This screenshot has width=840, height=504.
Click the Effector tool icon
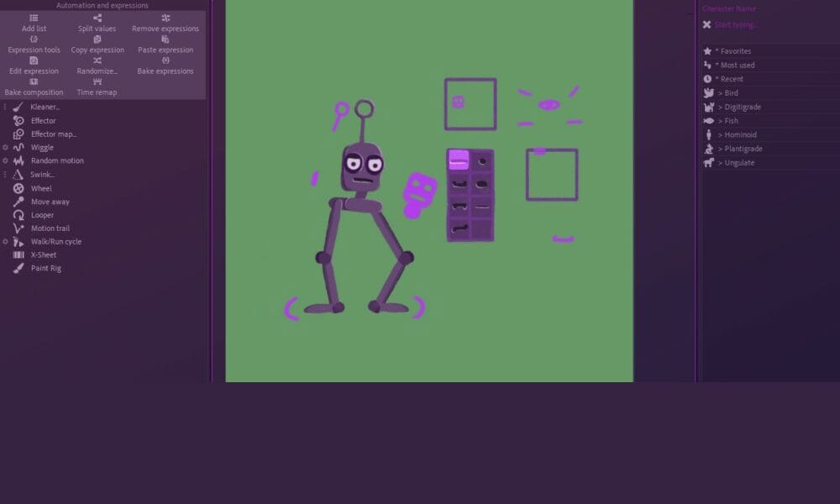point(18,121)
